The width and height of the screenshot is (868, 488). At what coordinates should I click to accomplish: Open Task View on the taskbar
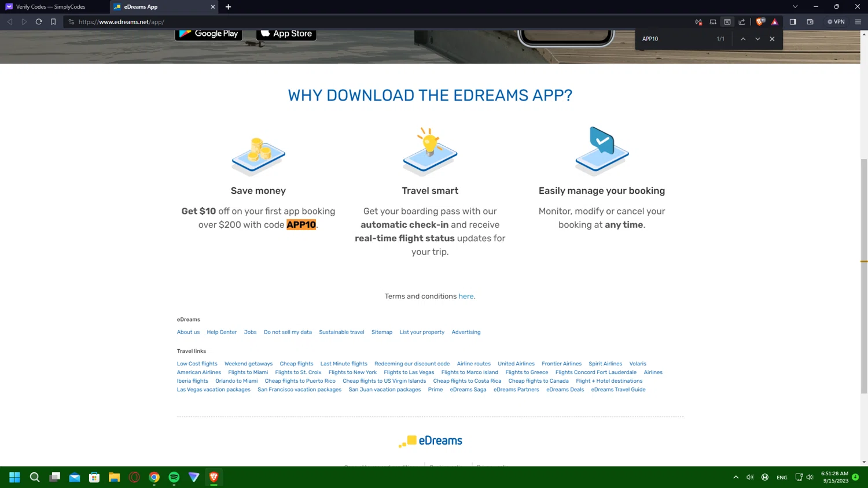pos(55,477)
